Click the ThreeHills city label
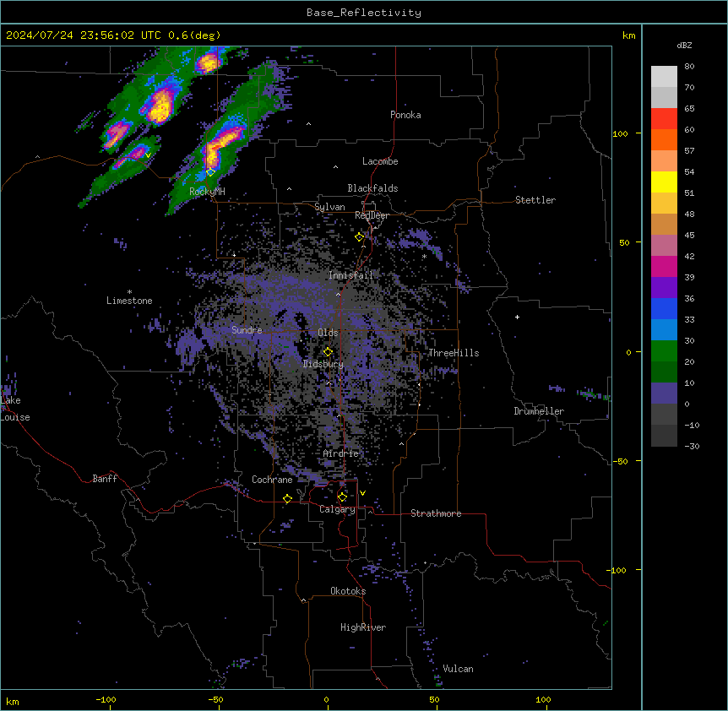This screenshot has width=728, height=711. pyautogui.click(x=454, y=353)
